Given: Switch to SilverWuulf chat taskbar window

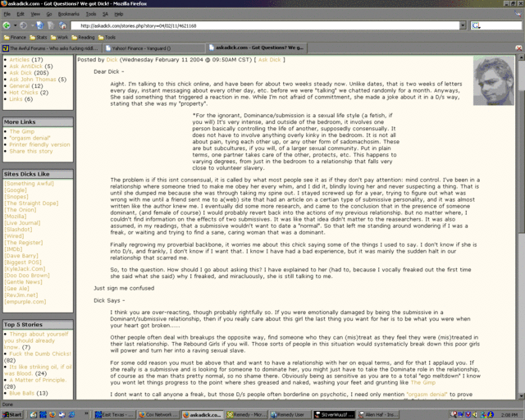Looking at the screenshot, I should [x=334, y=414].
